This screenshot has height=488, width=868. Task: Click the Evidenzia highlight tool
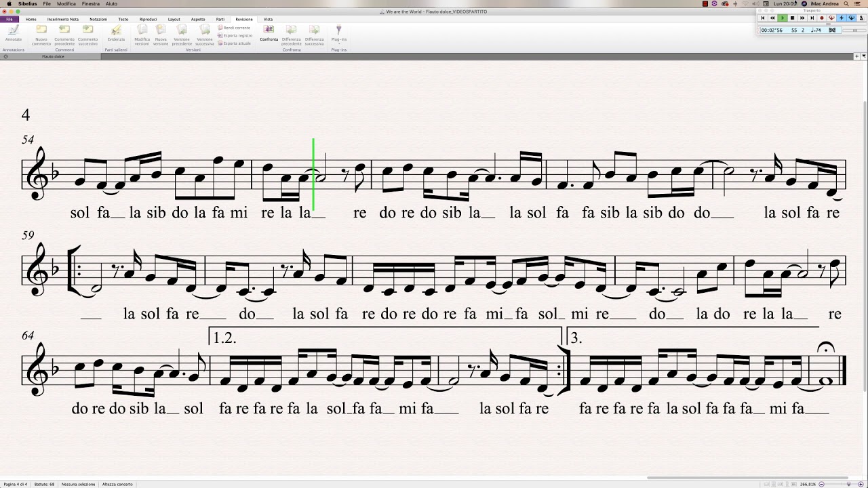coord(116,33)
